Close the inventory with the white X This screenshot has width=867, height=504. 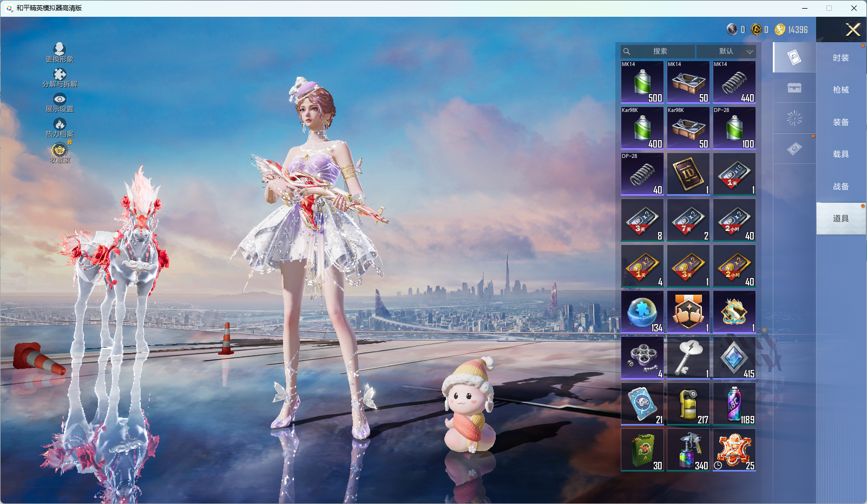853,30
